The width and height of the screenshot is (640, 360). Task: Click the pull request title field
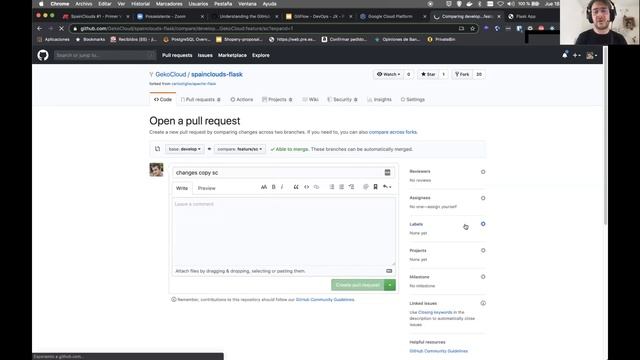click(283, 173)
